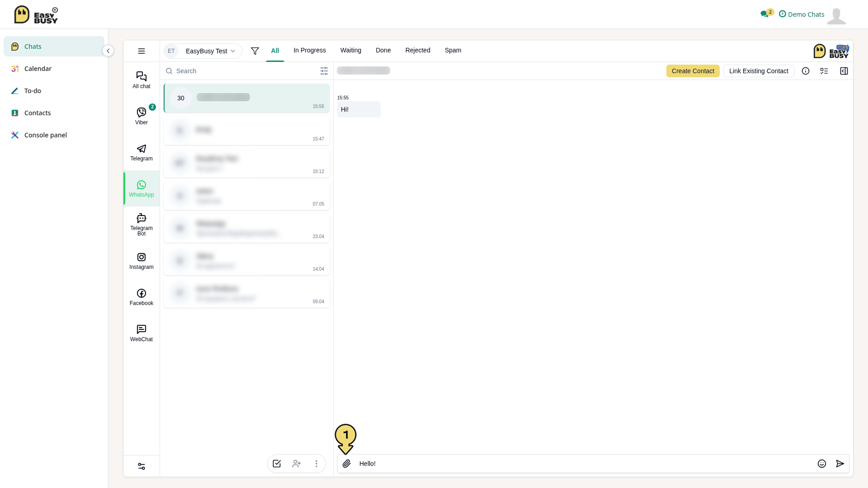
Task: Open Calendar in the left menu
Action: (54, 69)
